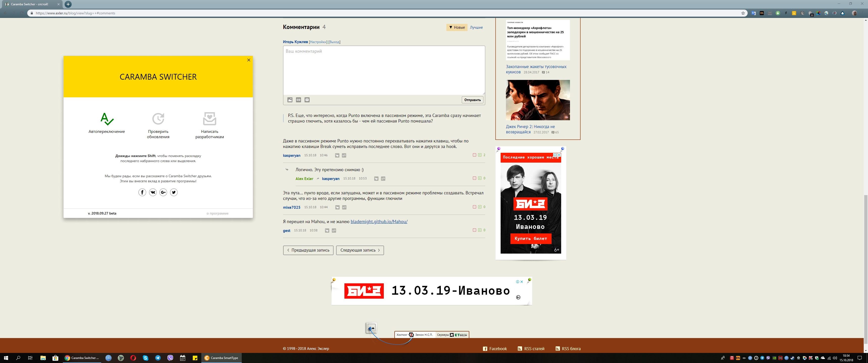The width and height of the screenshot is (868, 363).
Task: Insert video icon in comment editor
Action: 307,100
